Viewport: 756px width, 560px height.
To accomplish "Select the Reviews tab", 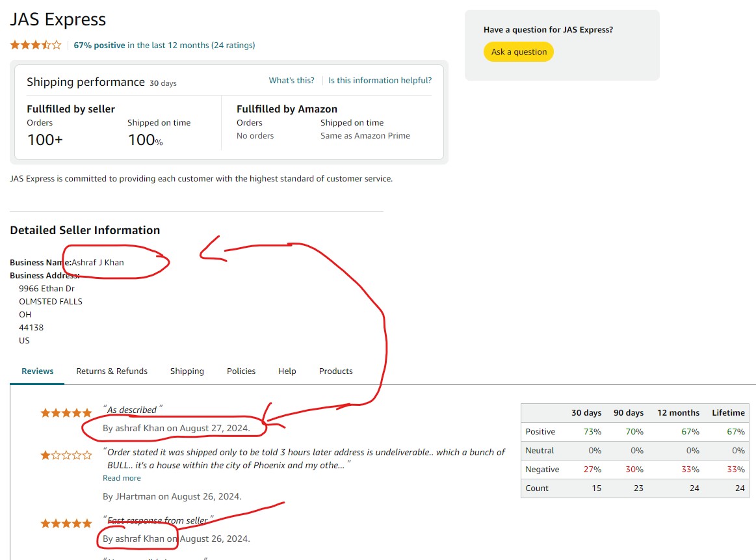I will pos(38,371).
